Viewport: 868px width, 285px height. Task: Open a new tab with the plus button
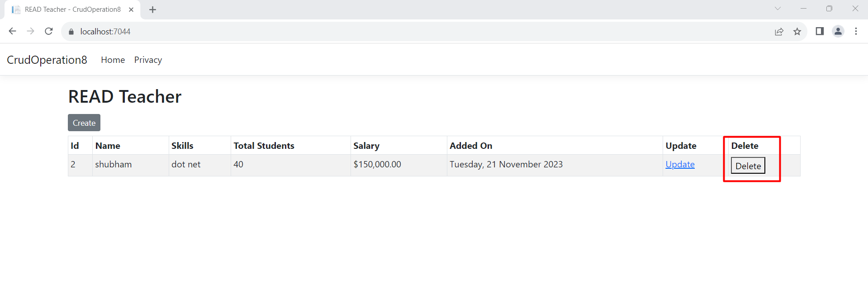pos(152,9)
